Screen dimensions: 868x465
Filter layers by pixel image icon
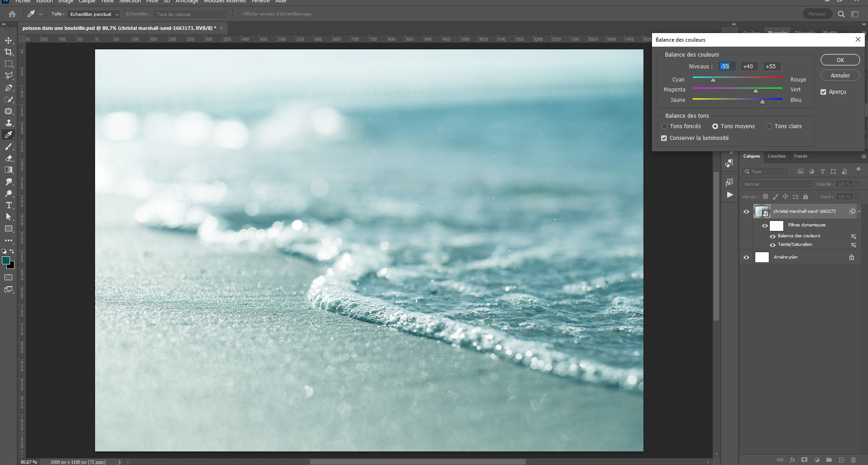point(801,172)
